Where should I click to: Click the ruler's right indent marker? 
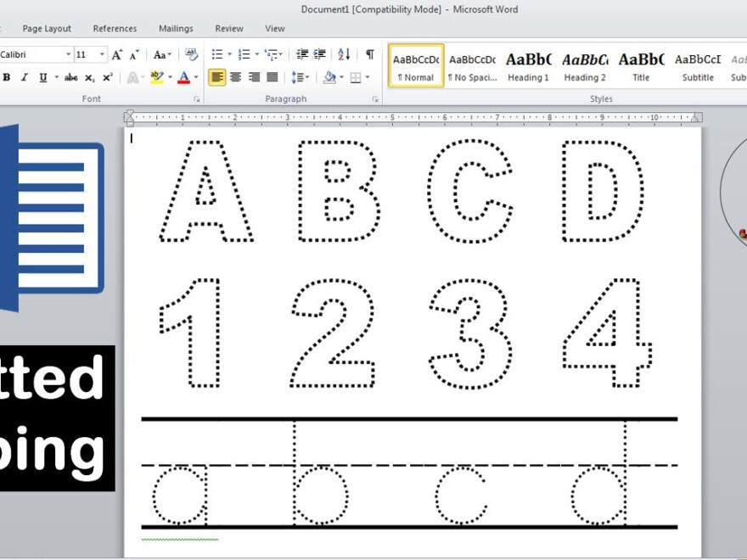pos(695,117)
